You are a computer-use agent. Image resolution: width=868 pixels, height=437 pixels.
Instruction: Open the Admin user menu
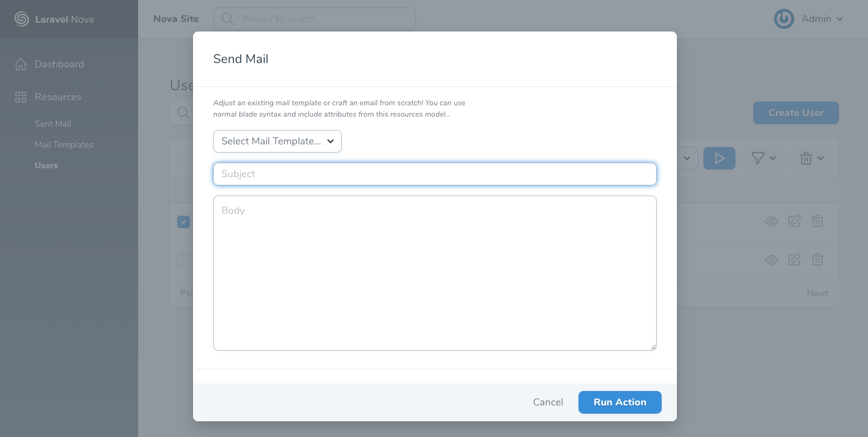coord(821,19)
